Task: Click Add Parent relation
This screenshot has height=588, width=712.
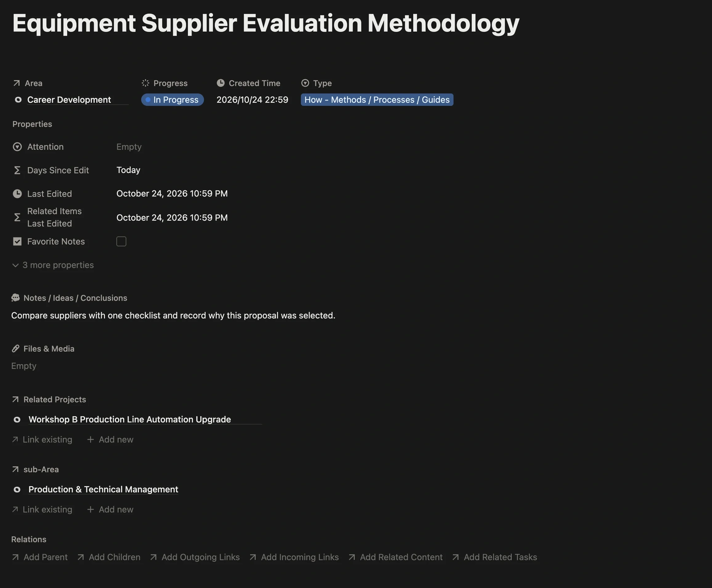Action: 40,557
